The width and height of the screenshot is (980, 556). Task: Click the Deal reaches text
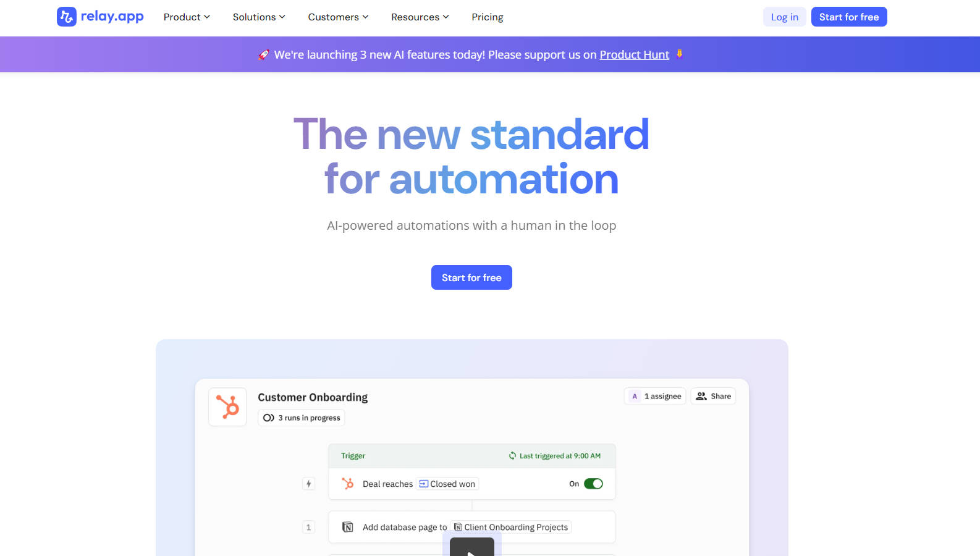(x=387, y=484)
